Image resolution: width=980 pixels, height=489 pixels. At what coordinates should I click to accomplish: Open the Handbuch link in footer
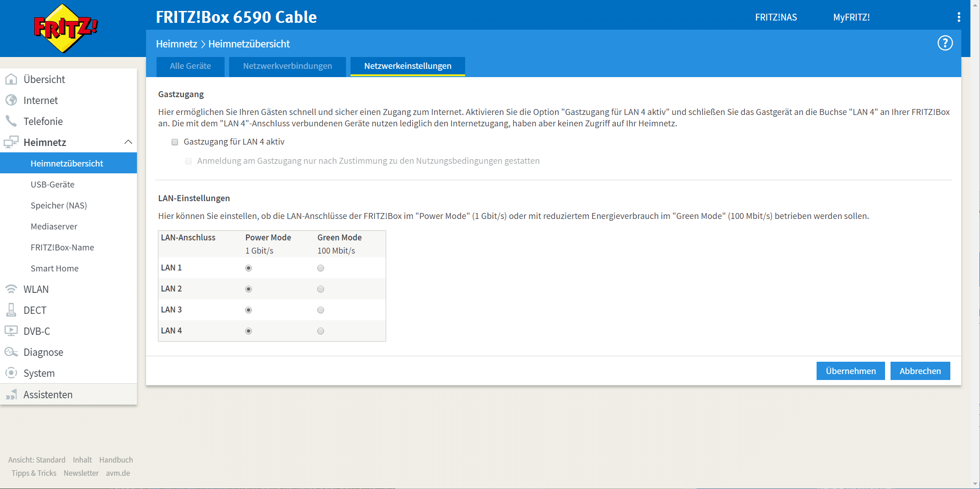[116, 460]
